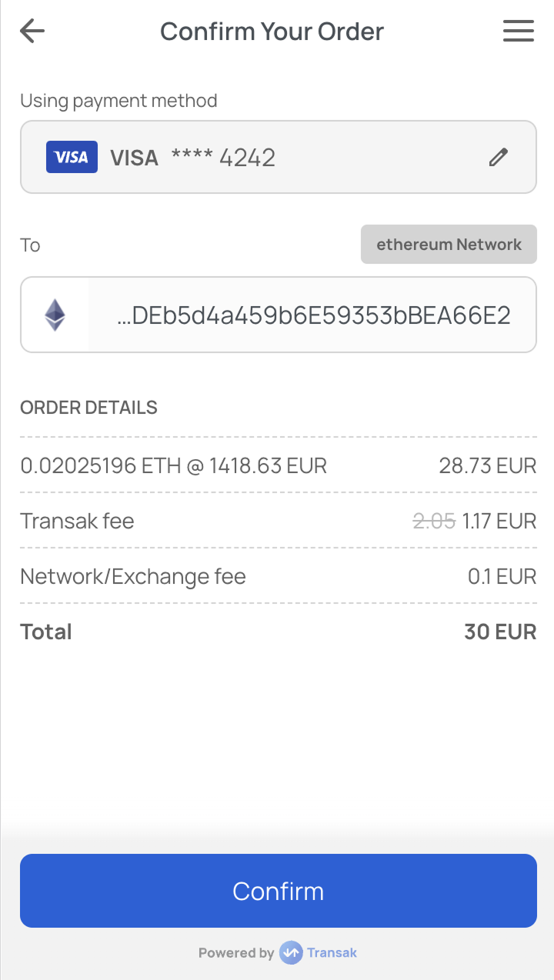Go back using the arrow icon
554x980 pixels.
pyautogui.click(x=32, y=32)
